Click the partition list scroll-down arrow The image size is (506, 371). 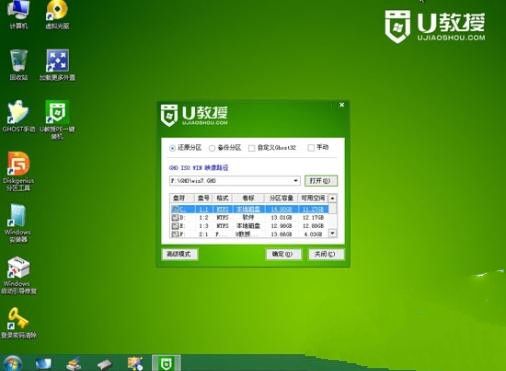pos(332,233)
